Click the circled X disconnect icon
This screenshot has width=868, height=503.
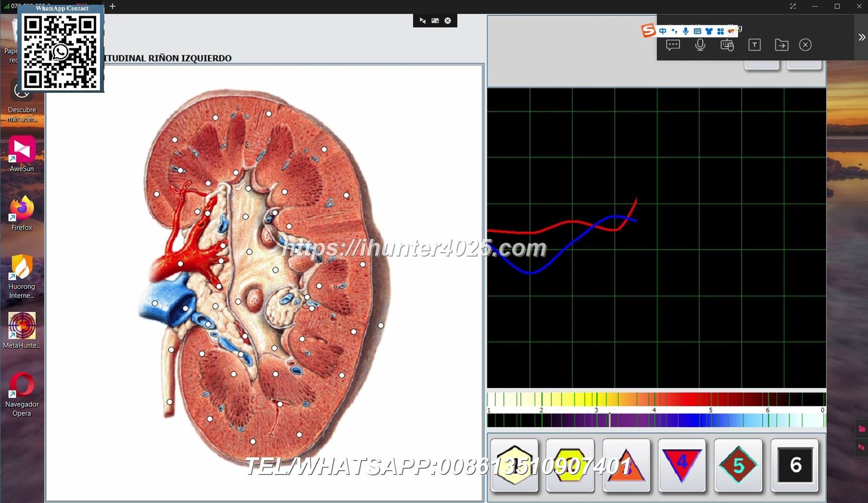(805, 45)
